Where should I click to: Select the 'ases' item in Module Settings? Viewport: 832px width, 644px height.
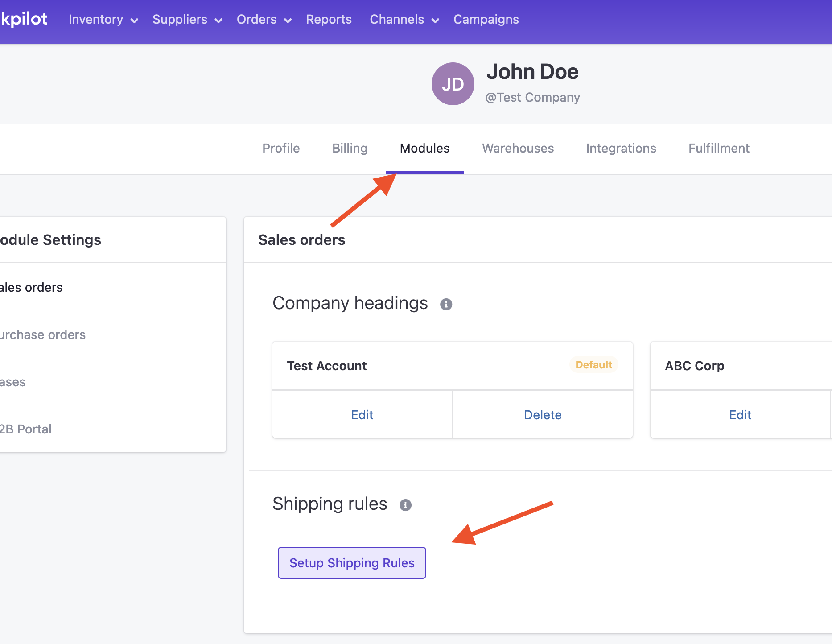13,382
